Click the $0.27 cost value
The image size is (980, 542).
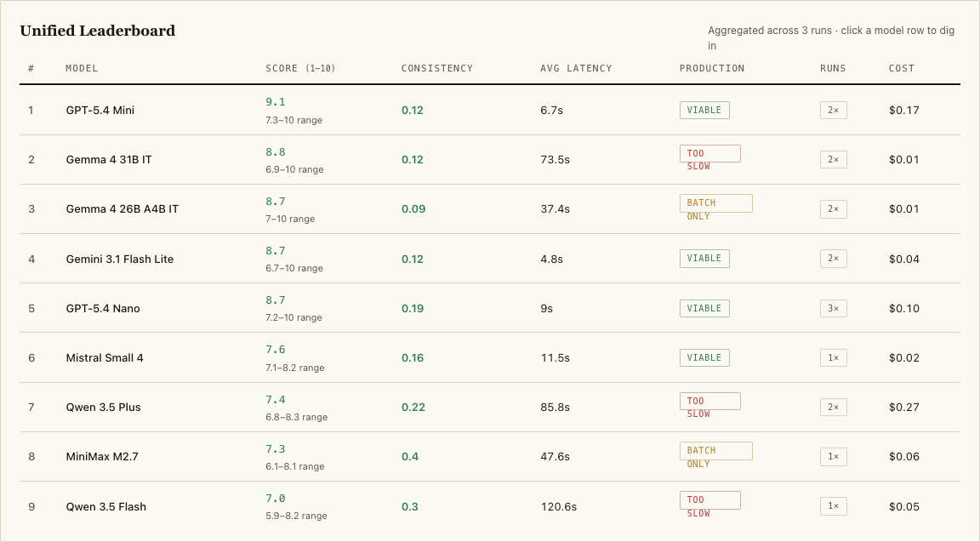[903, 407]
